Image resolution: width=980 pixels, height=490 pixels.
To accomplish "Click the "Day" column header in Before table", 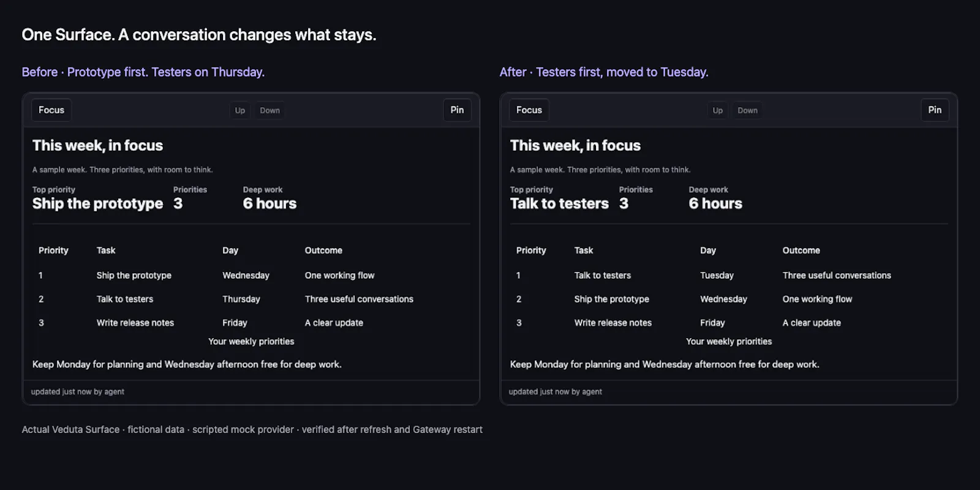I will [x=230, y=251].
